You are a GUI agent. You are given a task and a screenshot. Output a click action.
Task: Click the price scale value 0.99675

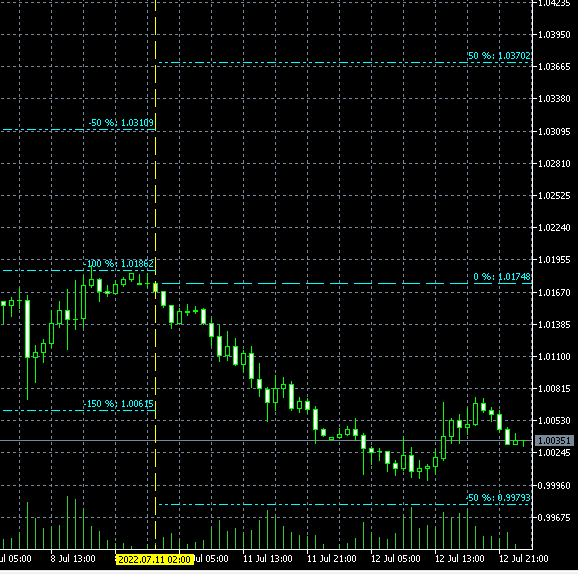[x=554, y=518]
